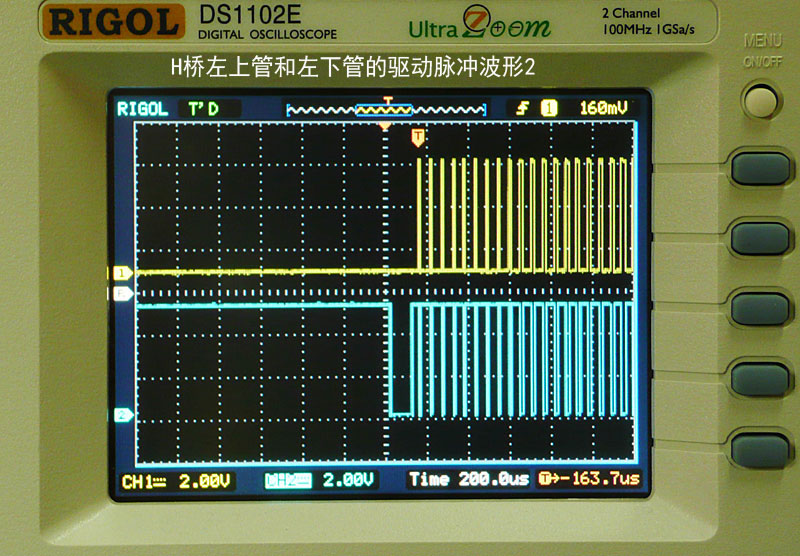Click the on-screen RIGOL logo
Image resolution: width=800 pixels, height=556 pixels.
[x=143, y=108]
